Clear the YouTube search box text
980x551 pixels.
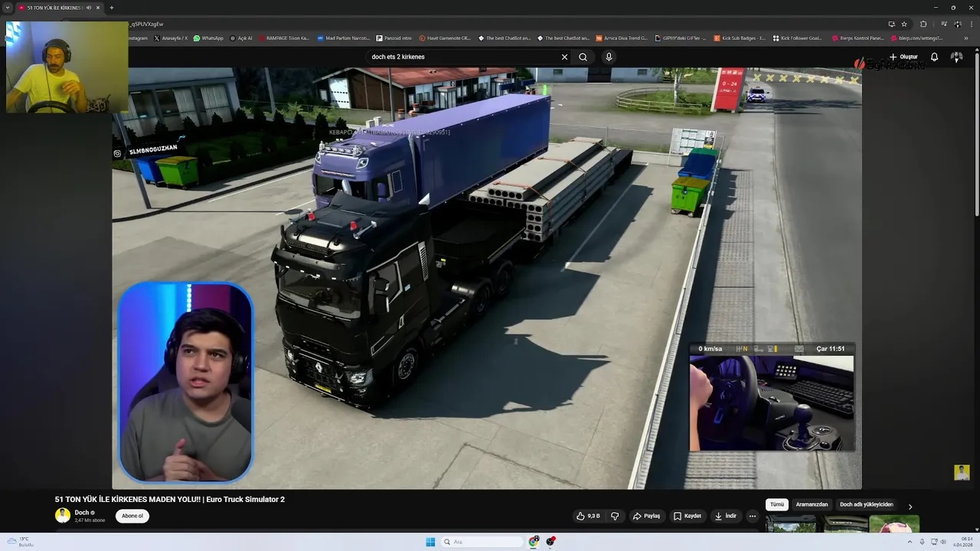pos(564,57)
